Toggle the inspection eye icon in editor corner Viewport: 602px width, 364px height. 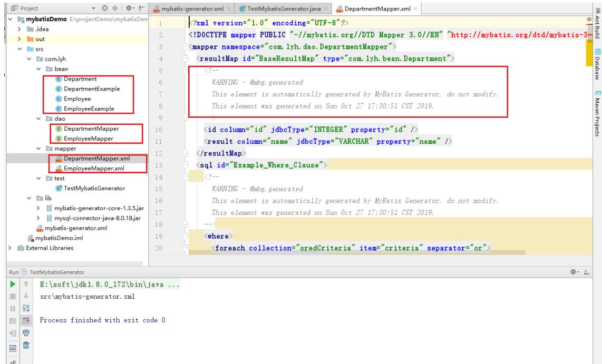[589, 19]
